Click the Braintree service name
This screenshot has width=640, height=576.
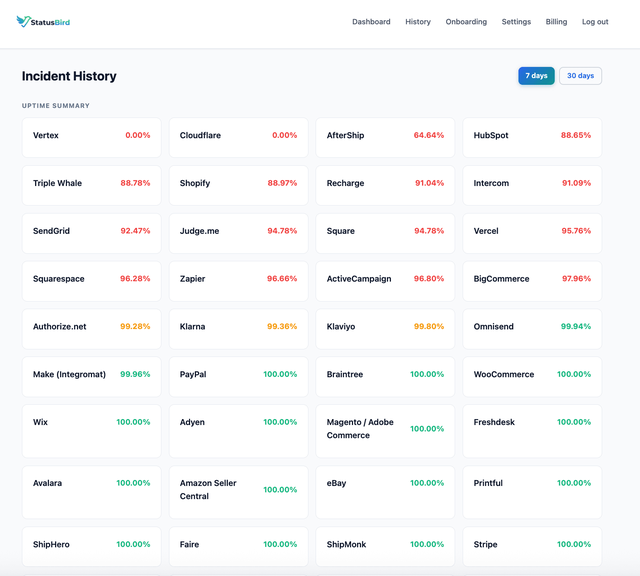(344, 374)
